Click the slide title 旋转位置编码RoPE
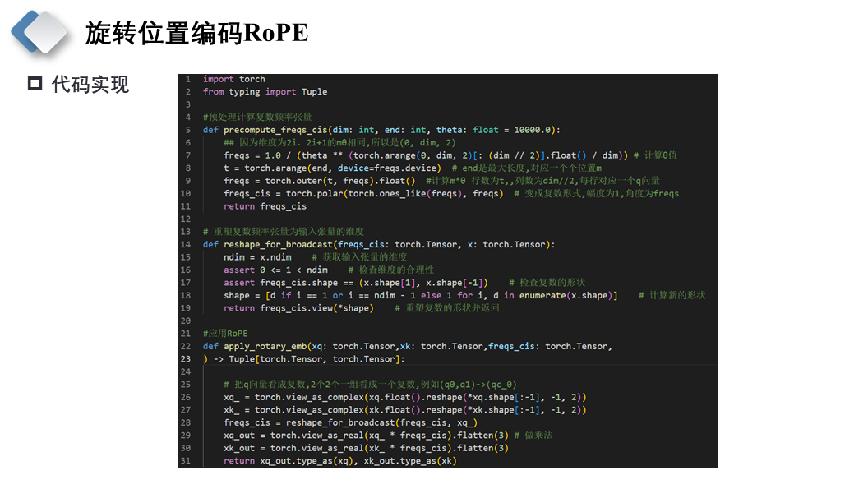 coord(196,33)
